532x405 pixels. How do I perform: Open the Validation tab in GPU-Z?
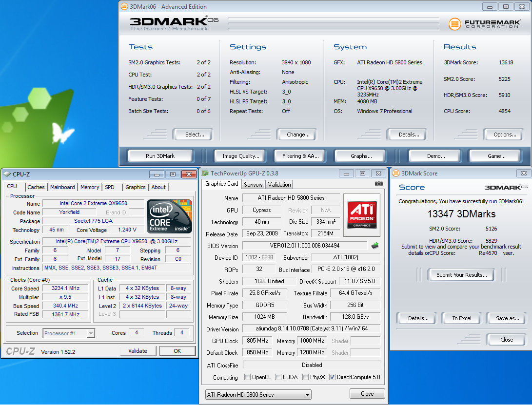pos(279,185)
